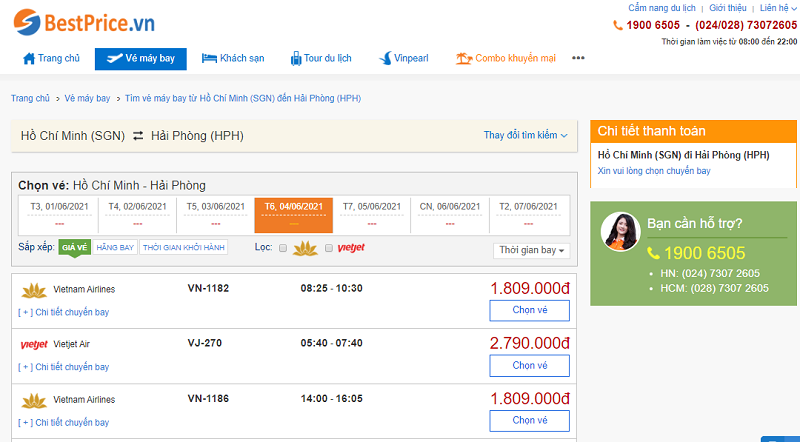Image resolution: width=800 pixels, height=442 pixels.
Task: Tick the Vietnam Airlines filter checkbox
Action: [283, 248]
